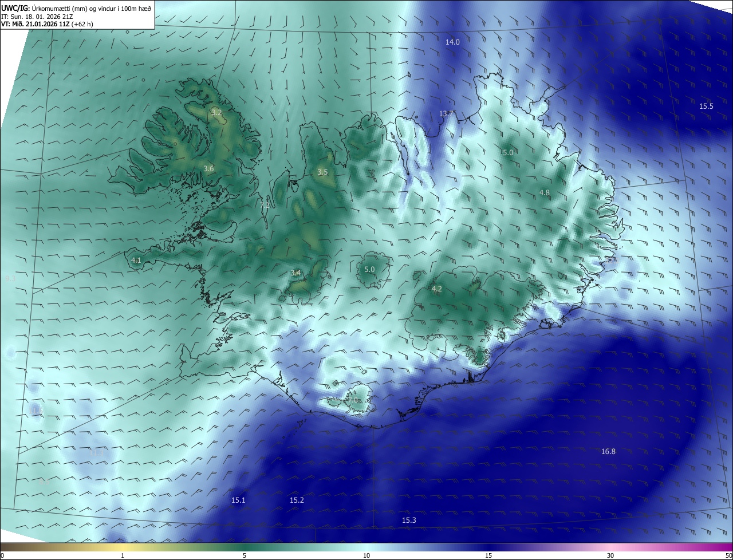The width and height of the screenshot is (733, 560).
Task: Click the legend tick label '1'
Action: coord(123,556)
